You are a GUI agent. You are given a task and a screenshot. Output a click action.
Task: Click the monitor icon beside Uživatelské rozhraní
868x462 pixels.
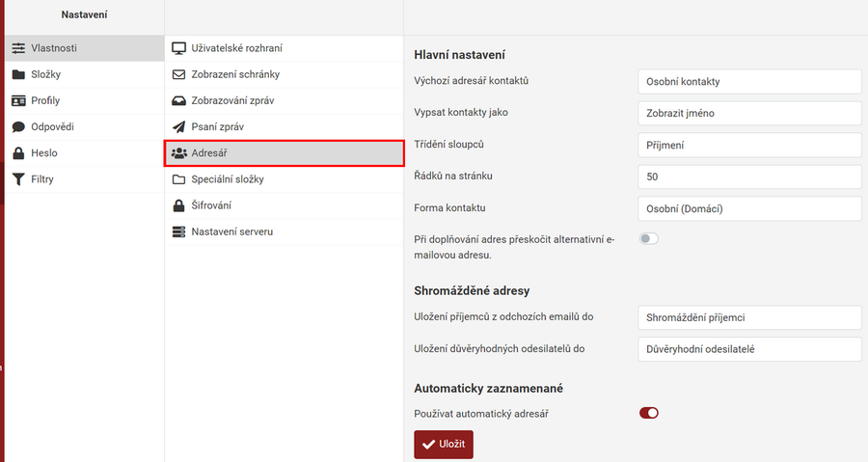point(178,48)
